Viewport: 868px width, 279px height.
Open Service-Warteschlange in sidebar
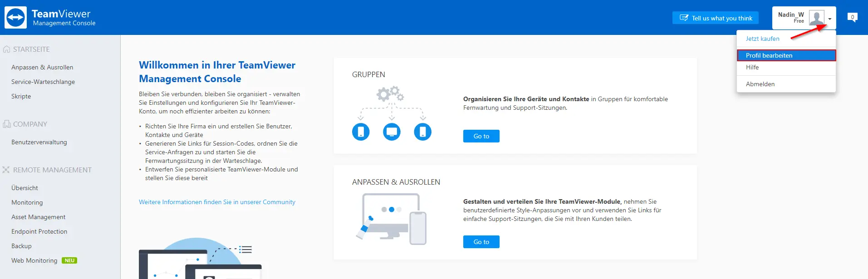click(43, 82)
